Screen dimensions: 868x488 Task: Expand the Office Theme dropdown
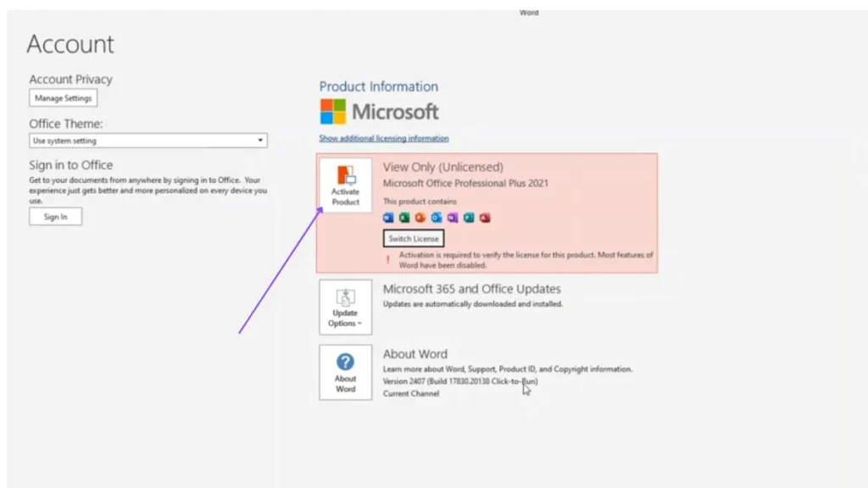pyautogui.click(x=147, y=141)
